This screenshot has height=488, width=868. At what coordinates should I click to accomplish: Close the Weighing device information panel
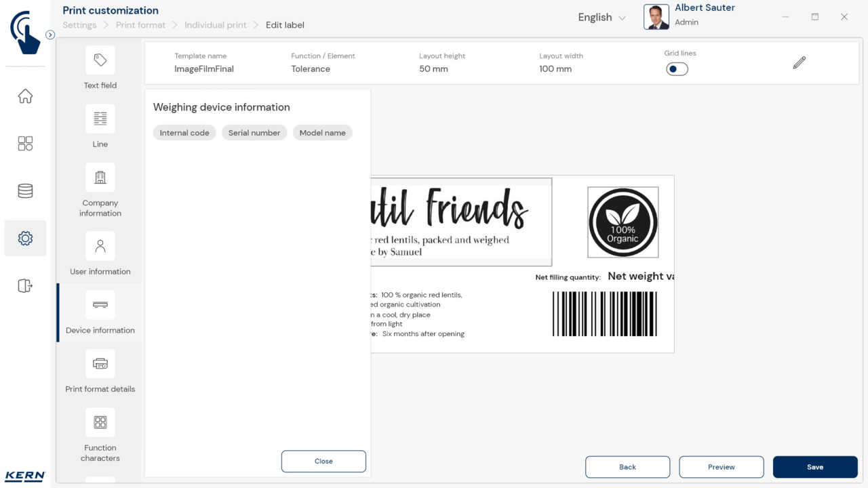(323, 462)
